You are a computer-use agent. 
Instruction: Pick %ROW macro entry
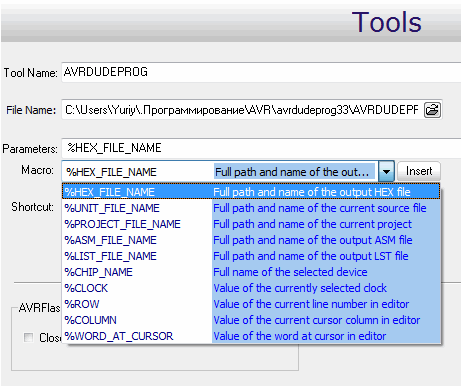click(x=251, y=304)
